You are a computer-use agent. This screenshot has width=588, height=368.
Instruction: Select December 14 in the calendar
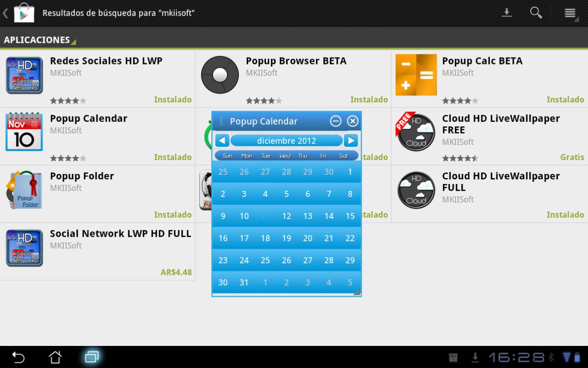(329, 216)
